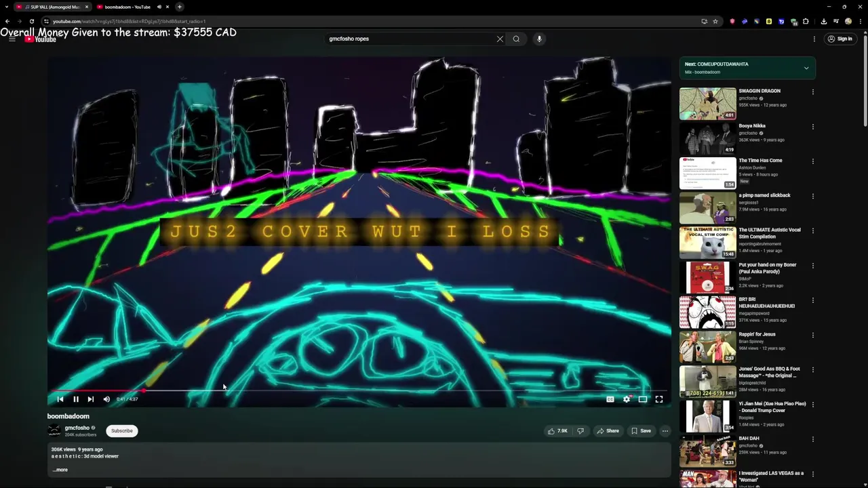Open options menu for BAH DAH

pyautogui.click(x=812, y=439)
